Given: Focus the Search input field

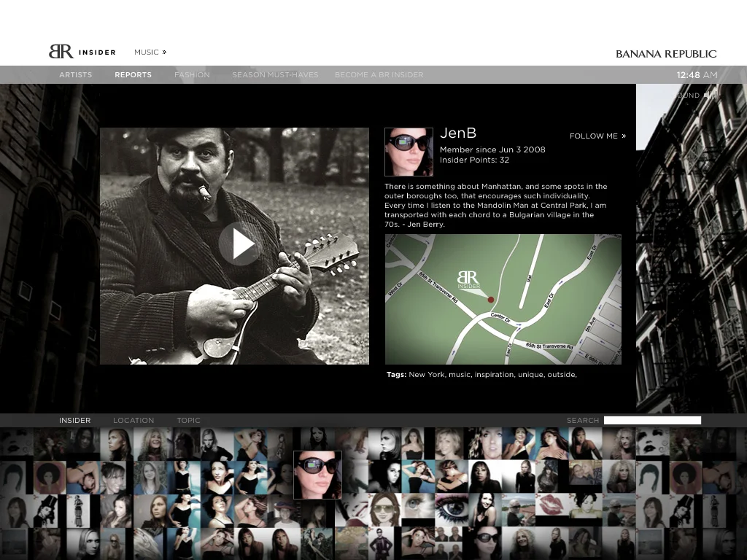Looking at the screenshot, I should coord(652,421).
